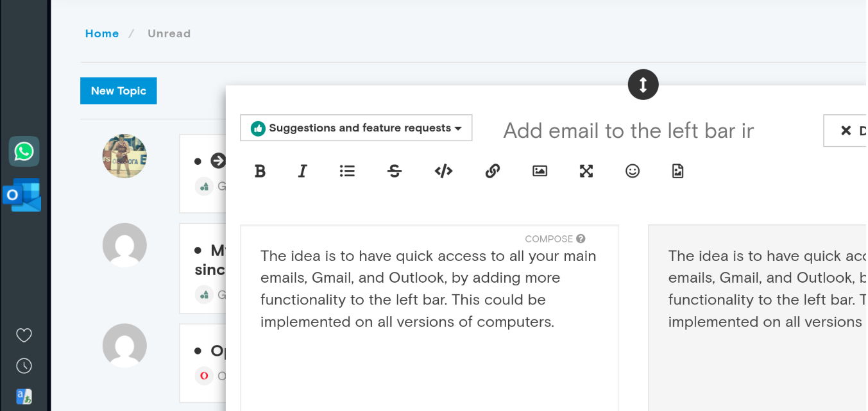The image size is (868, 411).
Task: Open history clock icon in sidebar
Action: (x=24, y=365)
